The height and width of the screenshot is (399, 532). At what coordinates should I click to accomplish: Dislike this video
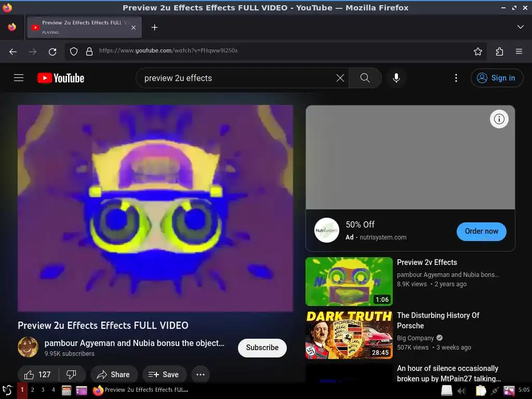(x=72, y=375)
